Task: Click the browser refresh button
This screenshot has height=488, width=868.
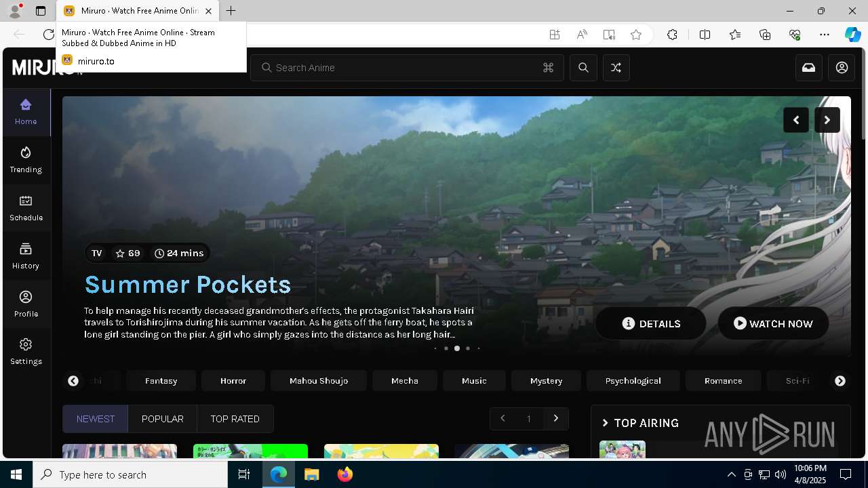Action: coord(48,35)
